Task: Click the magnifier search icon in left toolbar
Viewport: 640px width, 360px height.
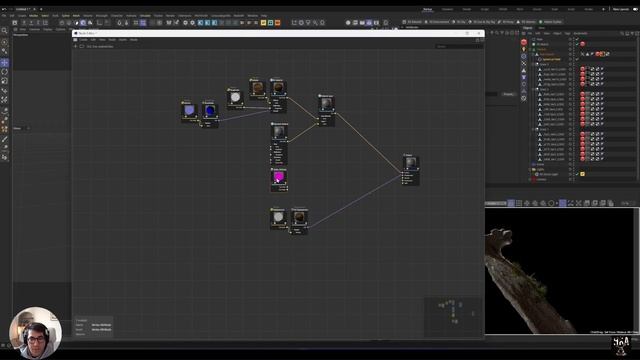Action: pyautogui.click(x=4, y=31)
